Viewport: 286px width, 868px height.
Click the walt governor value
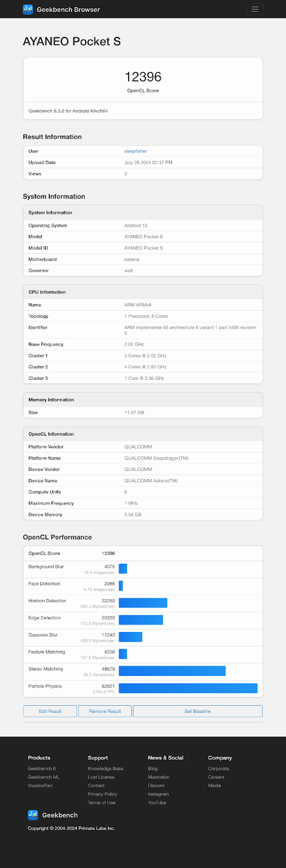click(129, 271)
